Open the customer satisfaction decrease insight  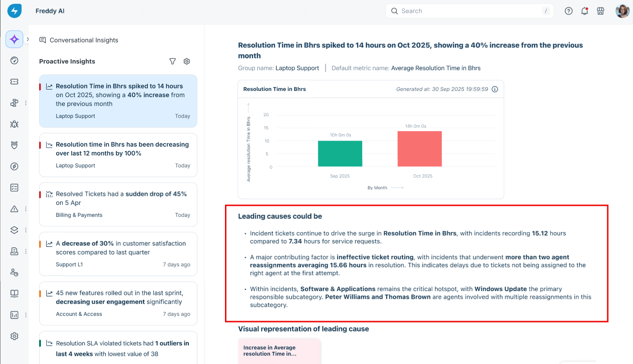(118, 254)
